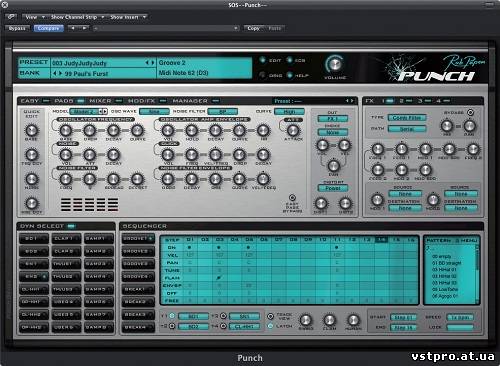Open the Show Insert dropdown
Image resolution: width=500 pixels, height=366 pixels.
128,17
